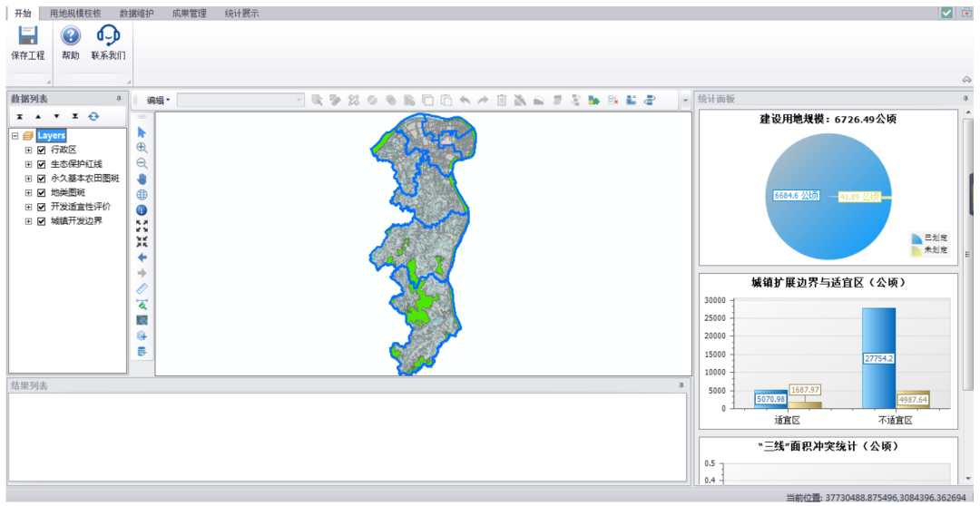Switch to the 统计展示 ribbon tab
This screenshot has height=506, width=980.
click(242, 13)
